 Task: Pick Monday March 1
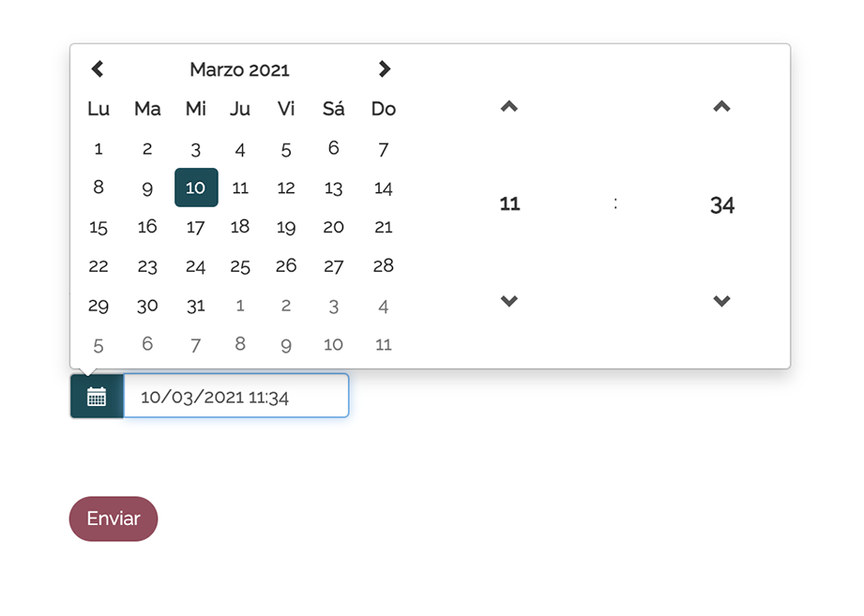point(99,149)
